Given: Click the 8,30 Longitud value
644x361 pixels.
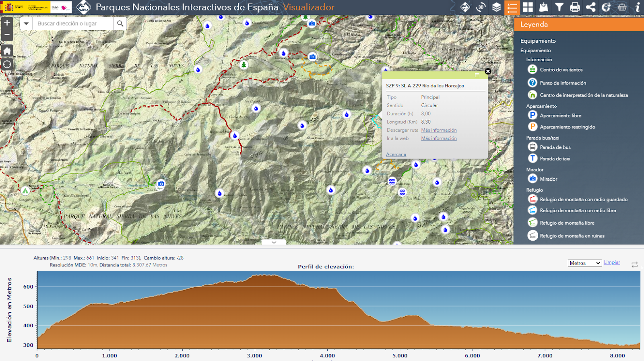Looking at the screenshot, I should [x=426, y=122].
